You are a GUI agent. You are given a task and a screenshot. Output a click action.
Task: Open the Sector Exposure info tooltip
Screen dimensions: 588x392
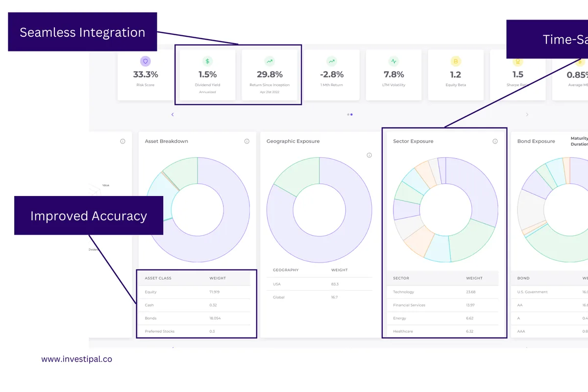[x=495, y=141]
